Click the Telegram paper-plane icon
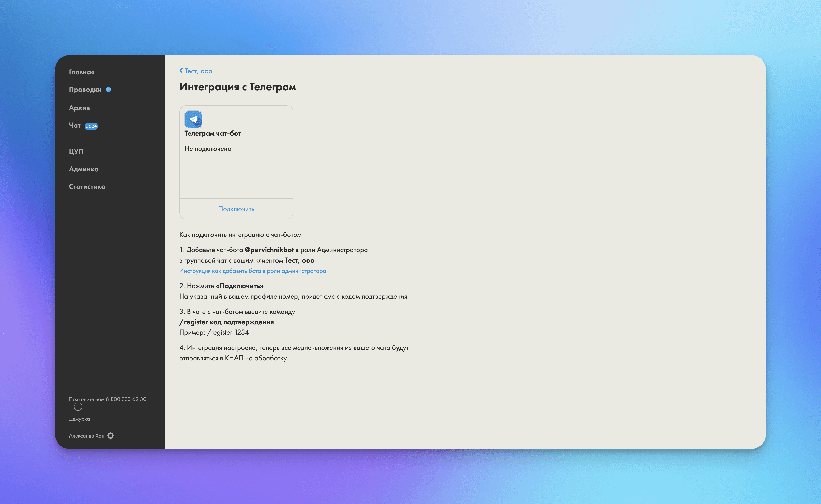Viewport: 821px width, 504px height. tap(193, 119)
